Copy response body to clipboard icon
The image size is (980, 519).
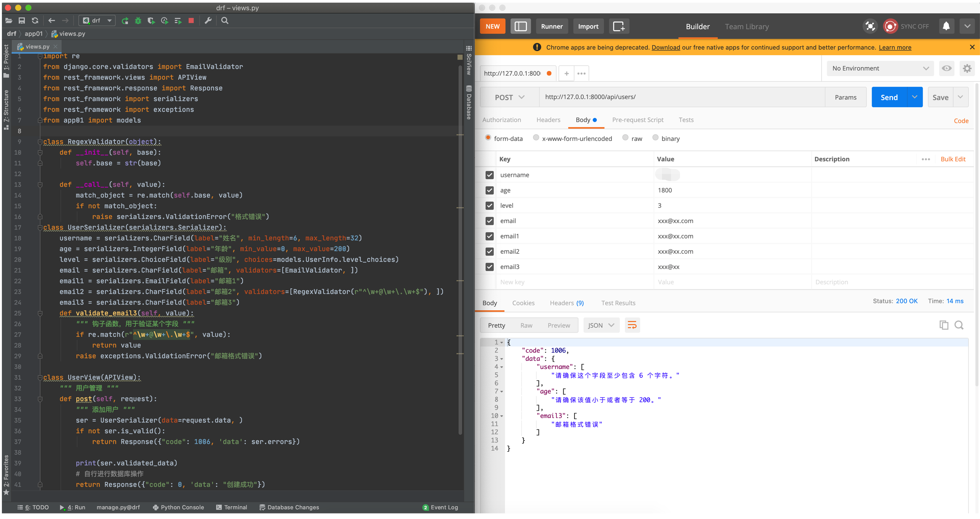coord(944,325)
